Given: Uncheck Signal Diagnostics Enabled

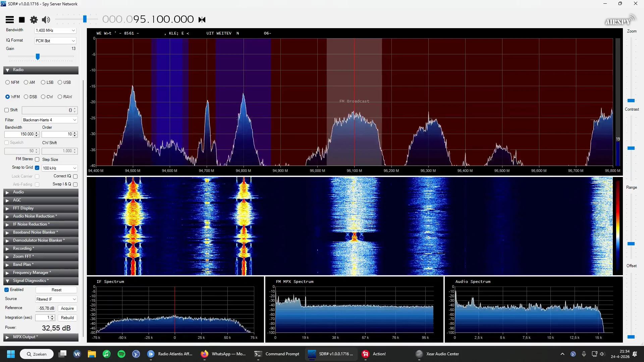Looking at the screenshot, I should click(x=6, y=290).
